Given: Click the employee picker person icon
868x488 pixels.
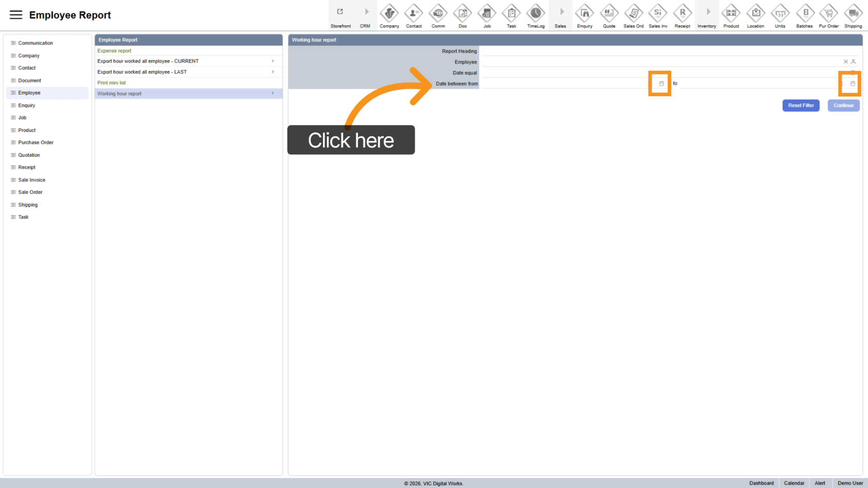Looking at the screenshot, I should pos(854,62).
